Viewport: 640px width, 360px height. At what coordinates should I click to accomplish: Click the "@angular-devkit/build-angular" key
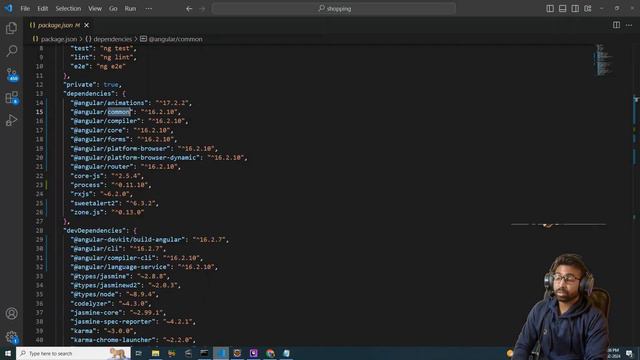point(128,240)
